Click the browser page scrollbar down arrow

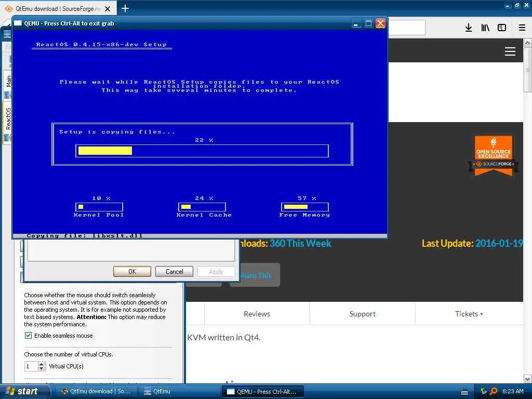[x=527, y=379]
